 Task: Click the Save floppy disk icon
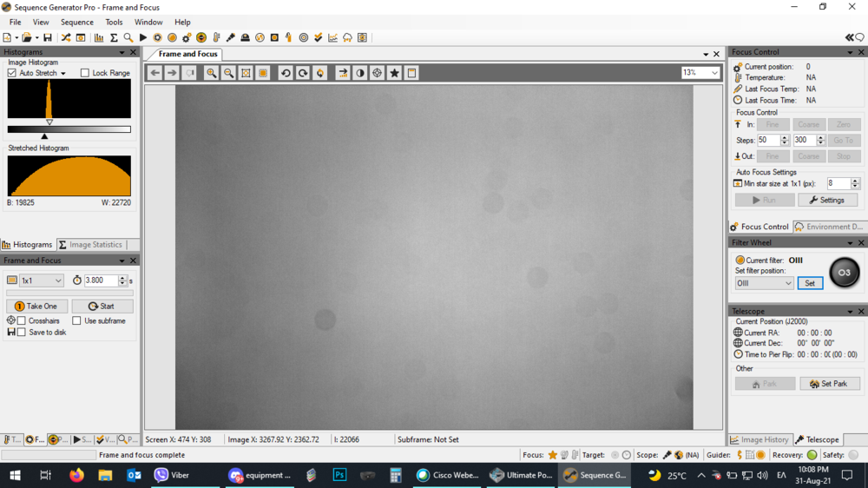pyautogui.click(x=47, y=37)
